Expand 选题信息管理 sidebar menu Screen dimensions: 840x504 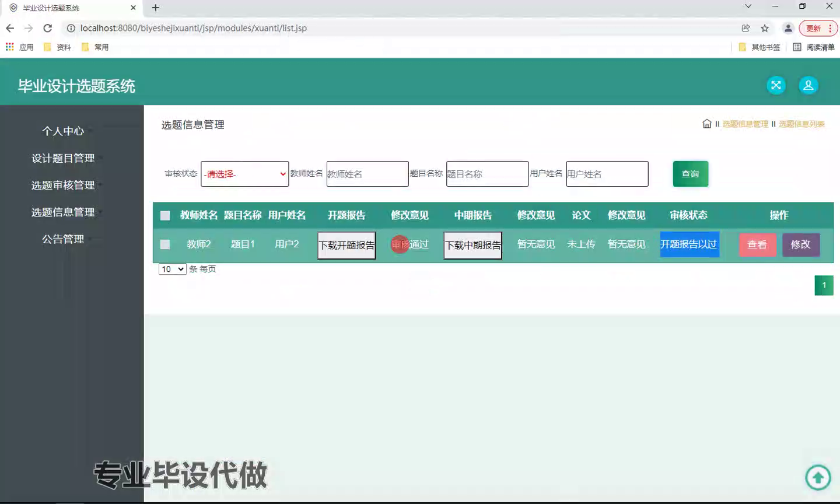63,212
